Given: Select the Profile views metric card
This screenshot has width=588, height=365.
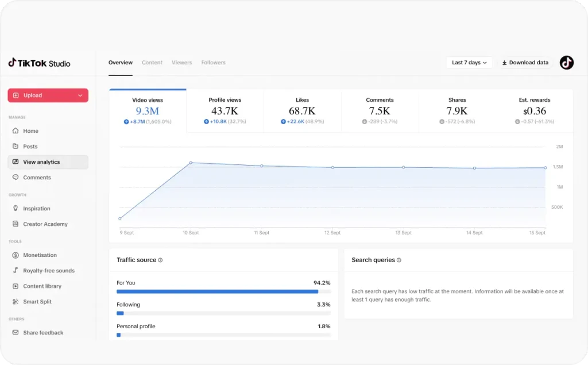Looking at the screenshot, I should 225,111.
